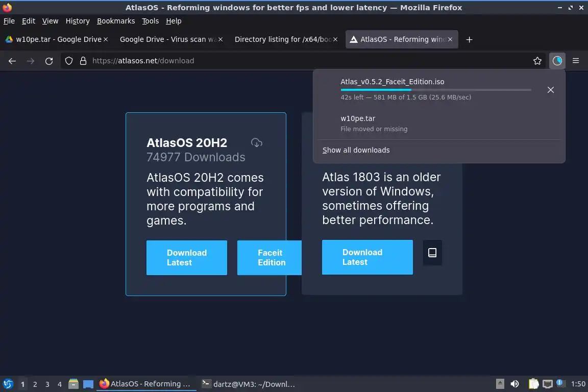Viewport: 588px width, 392px height.
Task: Open a new browser tab
Action: click(x=469, y=39)
